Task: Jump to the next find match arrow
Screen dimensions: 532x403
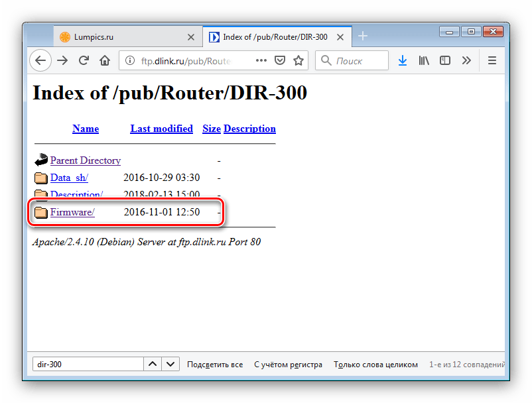Action: pyautogui.click(x=170, y=365)
